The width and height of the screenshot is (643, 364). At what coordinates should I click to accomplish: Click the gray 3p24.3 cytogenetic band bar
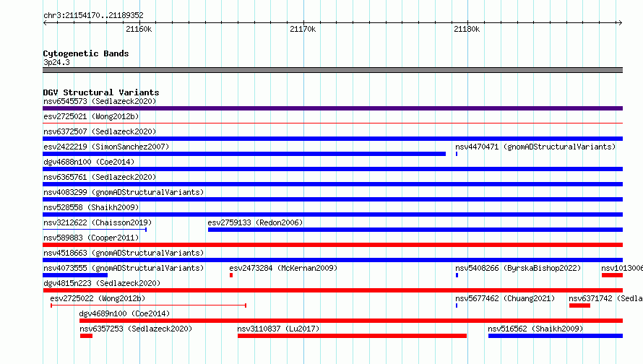click(x=332, y=70)
